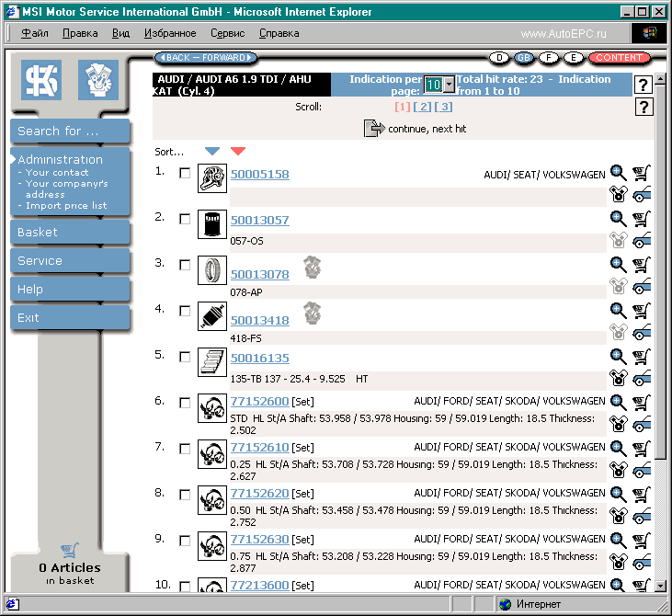Magnify details for part 50016135
Viewport: 672px width, 616px height.
[618, 357]
